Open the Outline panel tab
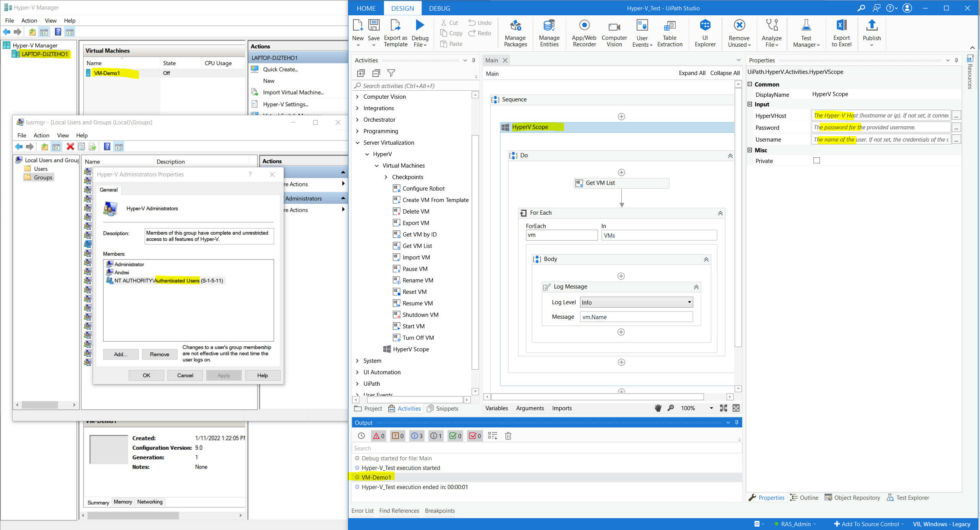980x530 pixels. pos(804,498)
